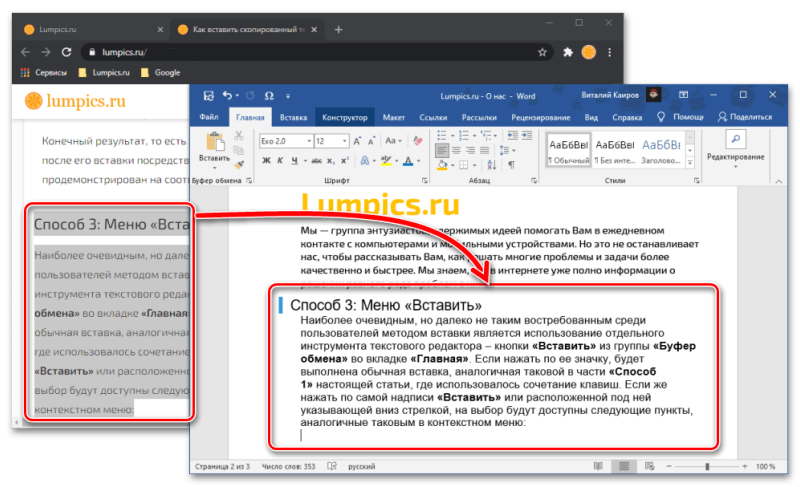Cut the selection with the scissors icon
Viewport: 800px width, 487px height.
pos(239,136)
